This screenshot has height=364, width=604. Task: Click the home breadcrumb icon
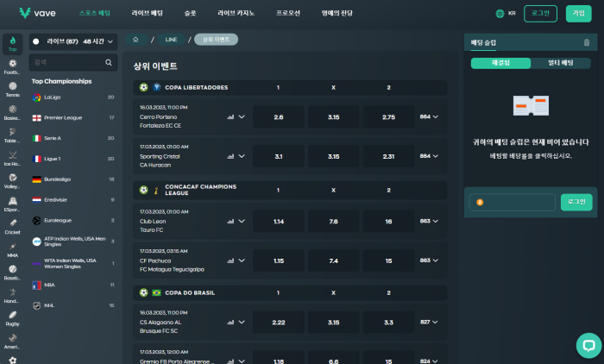click(135, 40)
